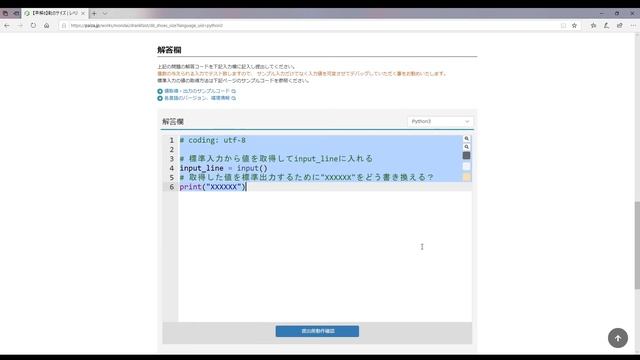640x360 pixels.
Task: Reload the current page
Action: 33,25
